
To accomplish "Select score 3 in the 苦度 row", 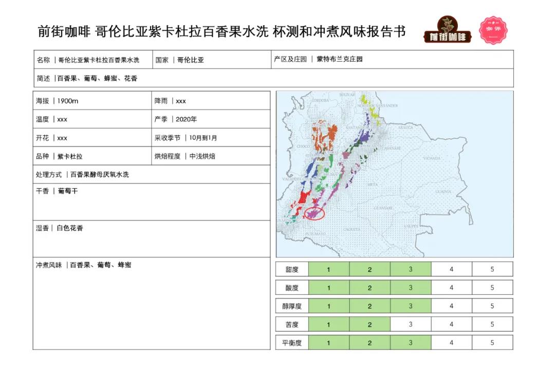I will click(410, 324).
